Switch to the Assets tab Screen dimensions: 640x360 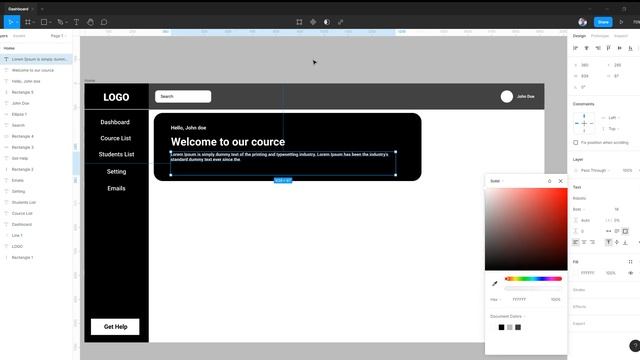(x=19, y=36)
